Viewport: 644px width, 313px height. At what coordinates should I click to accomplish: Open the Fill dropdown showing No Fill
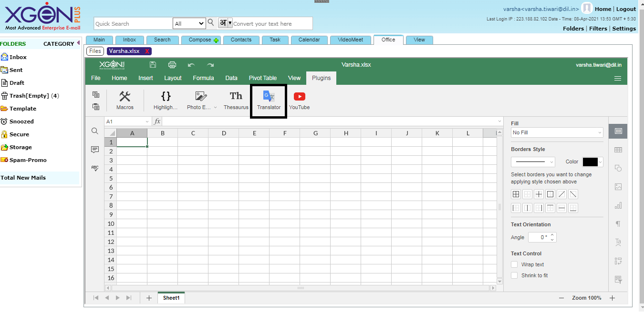557,132
